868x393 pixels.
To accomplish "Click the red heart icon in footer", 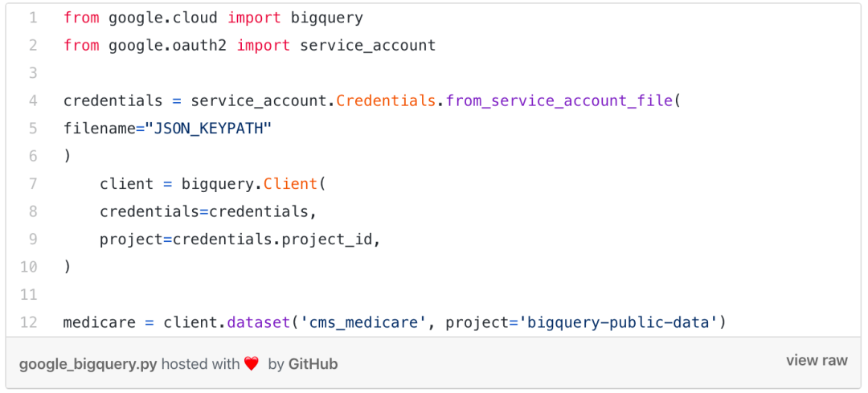I will coord(252,364).
